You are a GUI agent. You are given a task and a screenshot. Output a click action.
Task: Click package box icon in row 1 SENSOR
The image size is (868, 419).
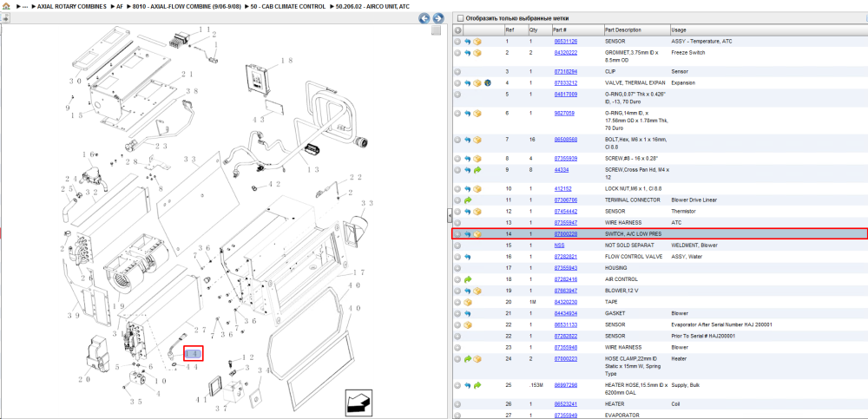[477, 42]
